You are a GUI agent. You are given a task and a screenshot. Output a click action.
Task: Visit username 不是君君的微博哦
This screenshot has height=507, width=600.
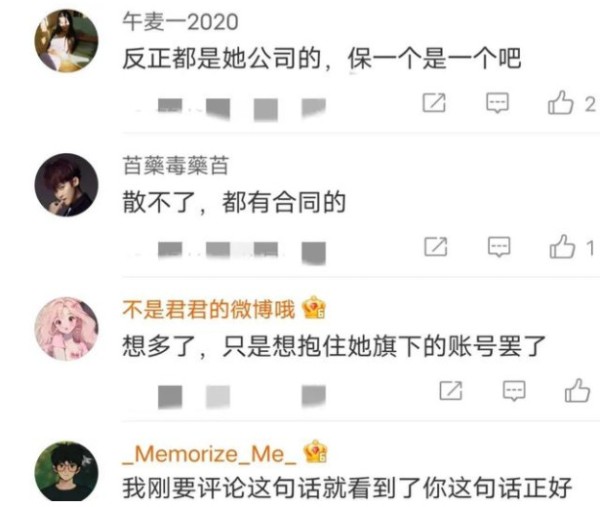click(209, 310)
